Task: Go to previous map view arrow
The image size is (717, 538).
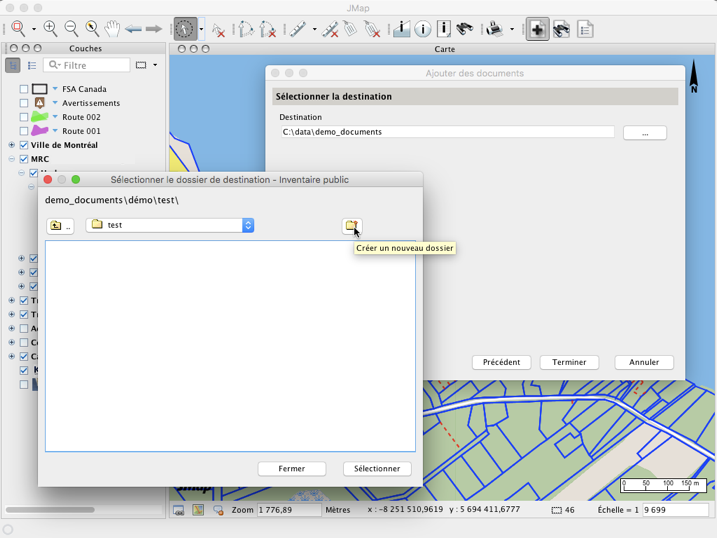Action: click(133, 29)
